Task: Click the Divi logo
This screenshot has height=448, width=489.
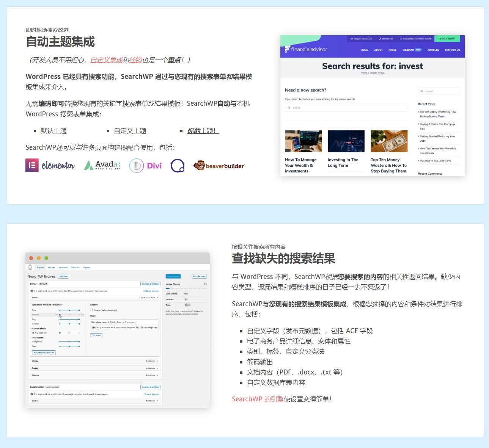Action: (145, 166)
